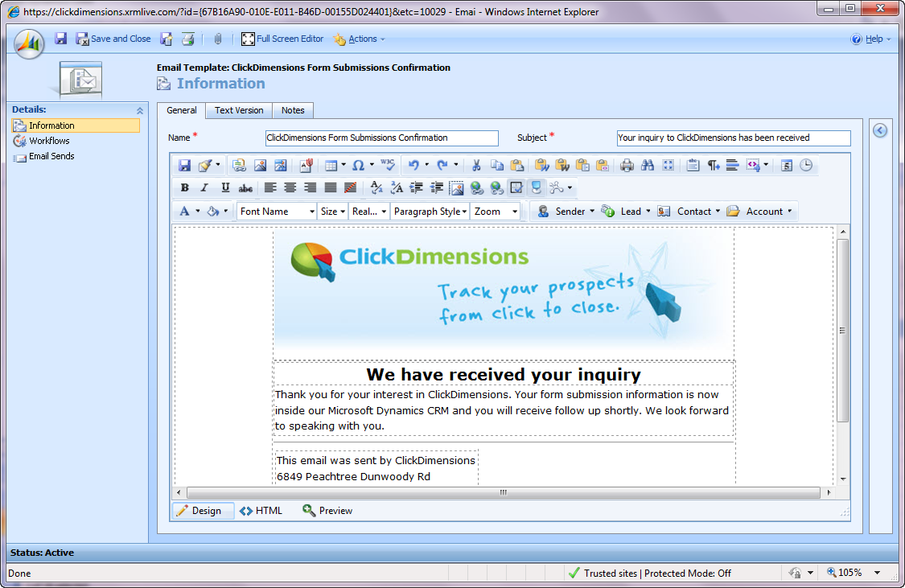Expand the Sender fields dropdown
The image size is (905, 588).
566,212
